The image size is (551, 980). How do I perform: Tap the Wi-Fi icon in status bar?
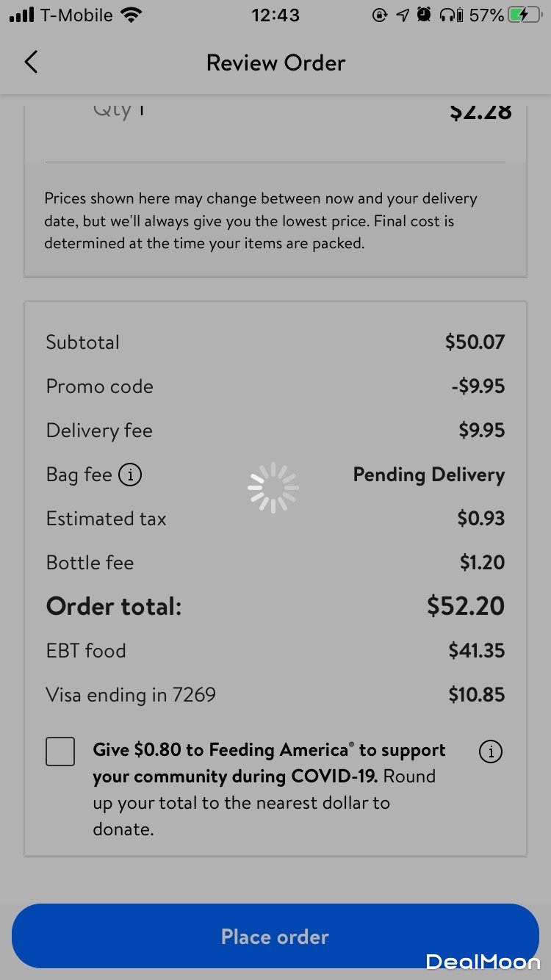(132, 15)
